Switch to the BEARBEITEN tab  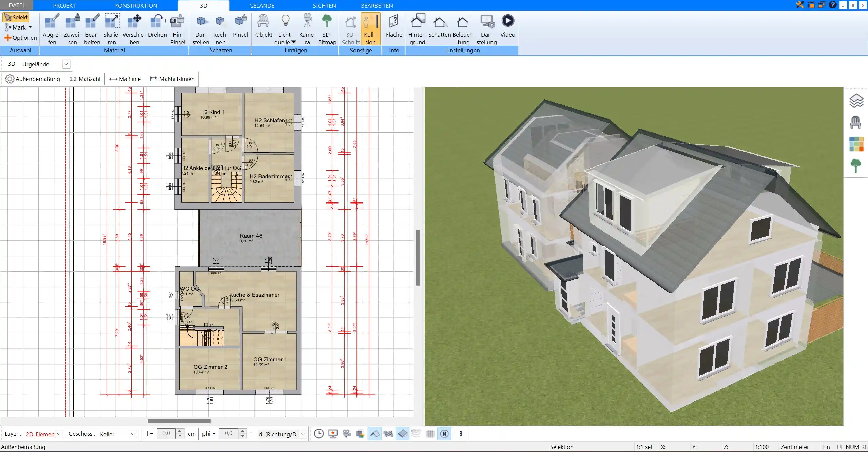point(377,5)
